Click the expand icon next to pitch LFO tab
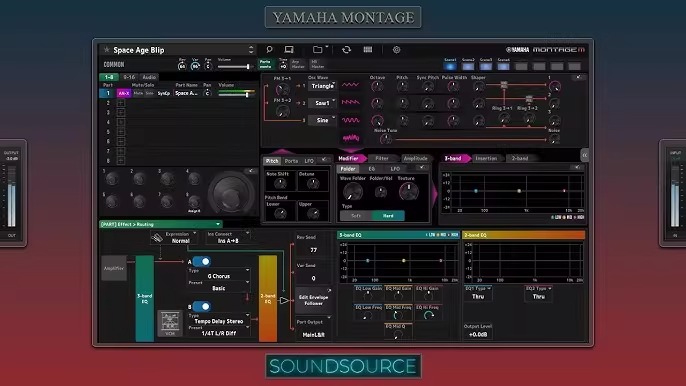 coord(324,160)
